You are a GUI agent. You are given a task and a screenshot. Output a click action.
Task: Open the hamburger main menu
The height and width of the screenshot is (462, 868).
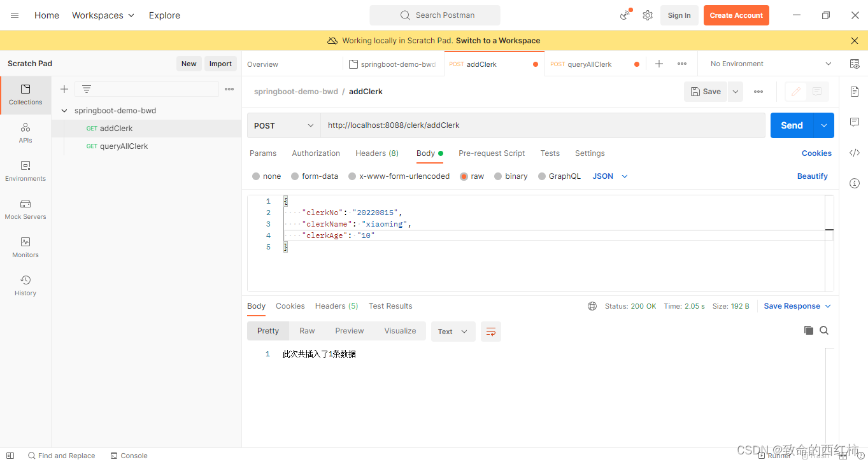[15, 15]
